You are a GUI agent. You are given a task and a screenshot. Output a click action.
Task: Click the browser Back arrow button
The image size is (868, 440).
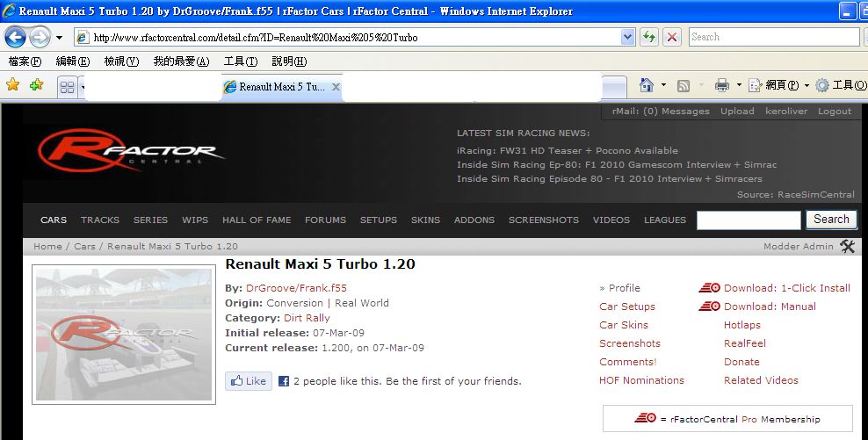pos(15,38)
